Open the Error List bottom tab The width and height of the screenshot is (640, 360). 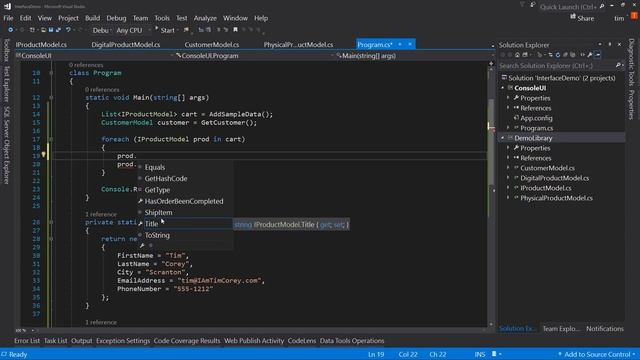pyautogui.click(x=27, y=341)
